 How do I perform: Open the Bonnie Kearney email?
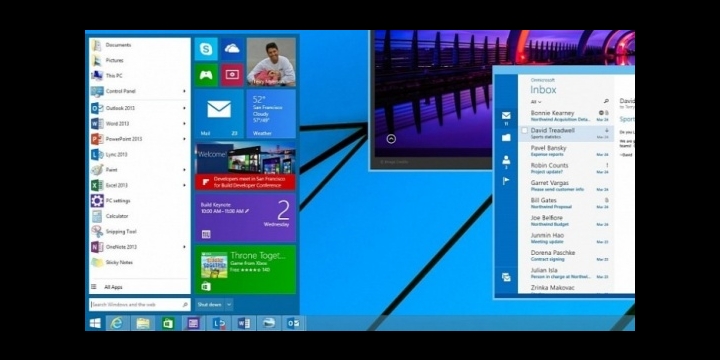(x=566, y=116)
